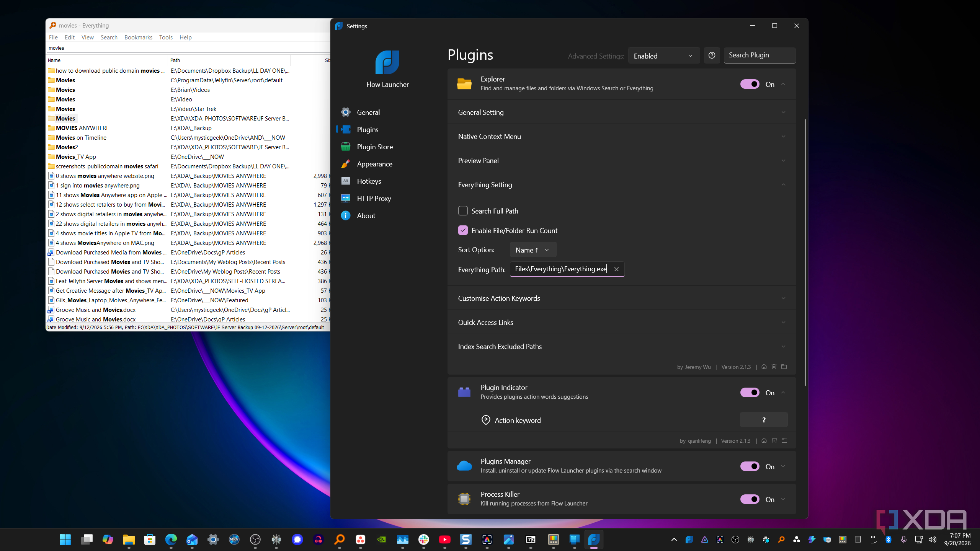This screenshot has width=980, height=551.
Task: Click the trash icon for Explorer plugin
Action: pyautogui.click(x=774, y=367)
